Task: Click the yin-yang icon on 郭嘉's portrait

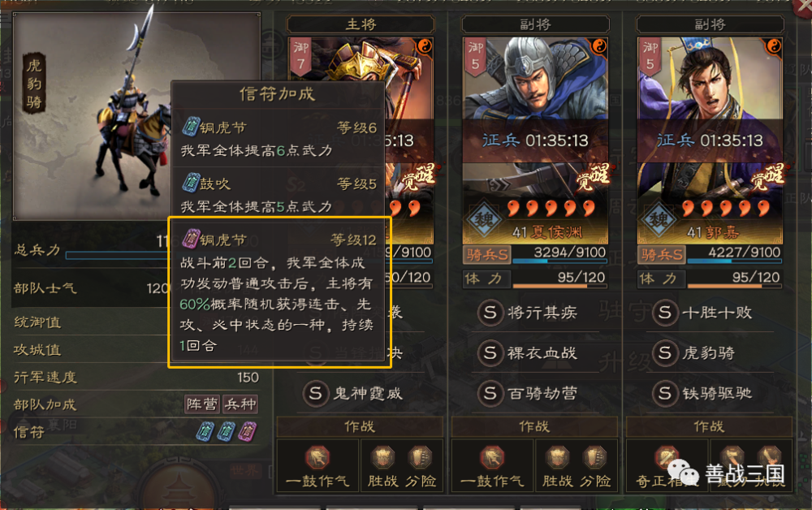Action: [x=773, y=46]
